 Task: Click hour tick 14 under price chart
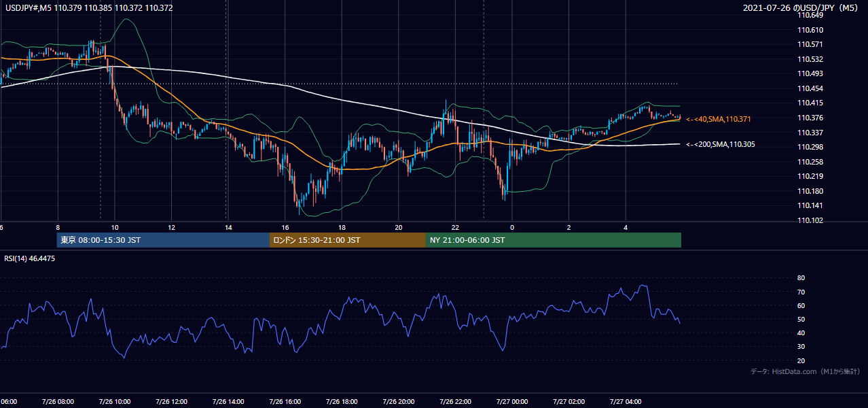(228, 228)
